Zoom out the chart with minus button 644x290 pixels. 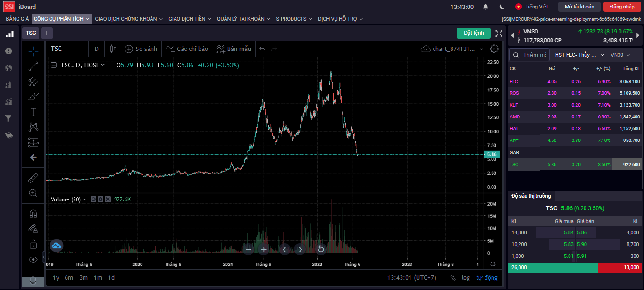(x=249, y=249)
